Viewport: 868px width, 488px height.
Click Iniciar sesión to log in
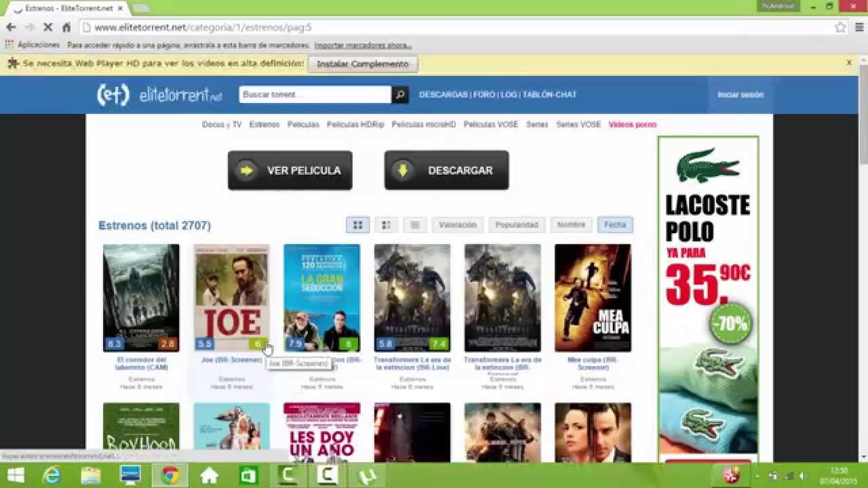(x=741, y=95)
